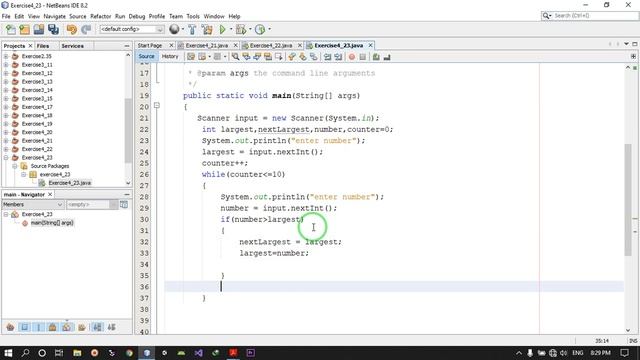Click Start Macro Recording red icon
This screenshot has width=640, height=360.
(352, 57)
